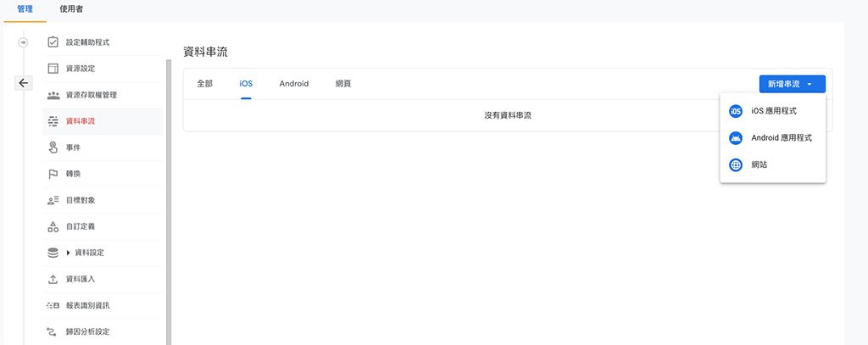Click the 資料串流 streams icon
Viewport: 868px width, 345px height.
53,121
